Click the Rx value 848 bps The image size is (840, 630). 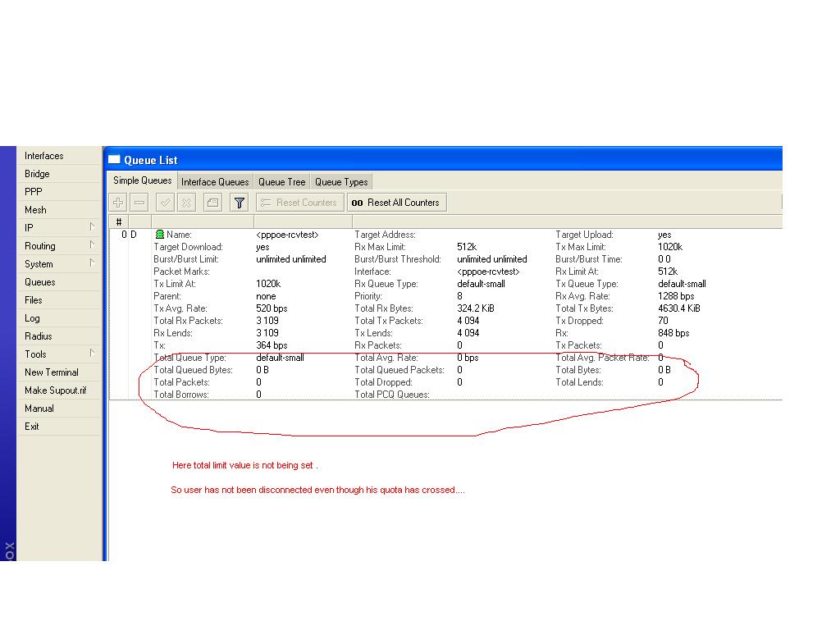click(673, 333)
